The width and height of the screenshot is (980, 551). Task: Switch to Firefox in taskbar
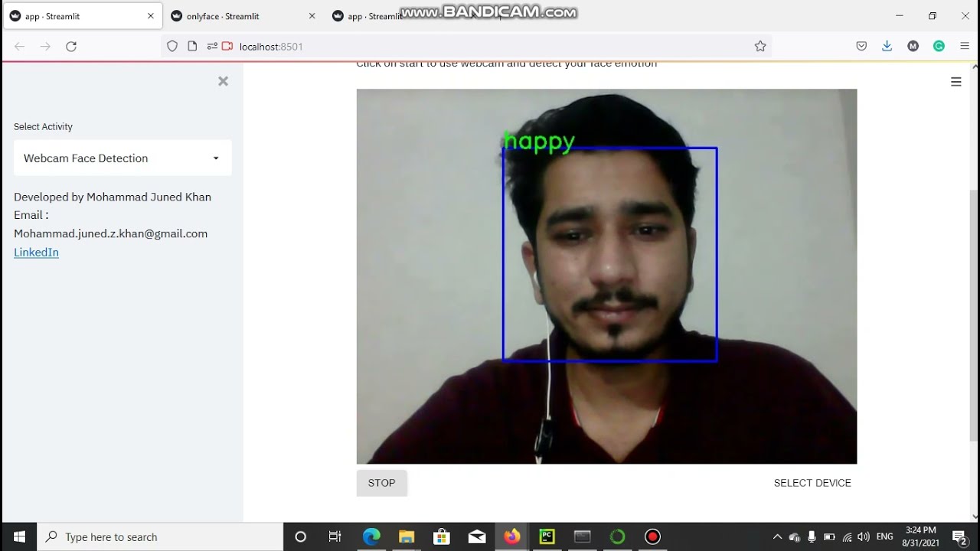click(x=512, y=536)
